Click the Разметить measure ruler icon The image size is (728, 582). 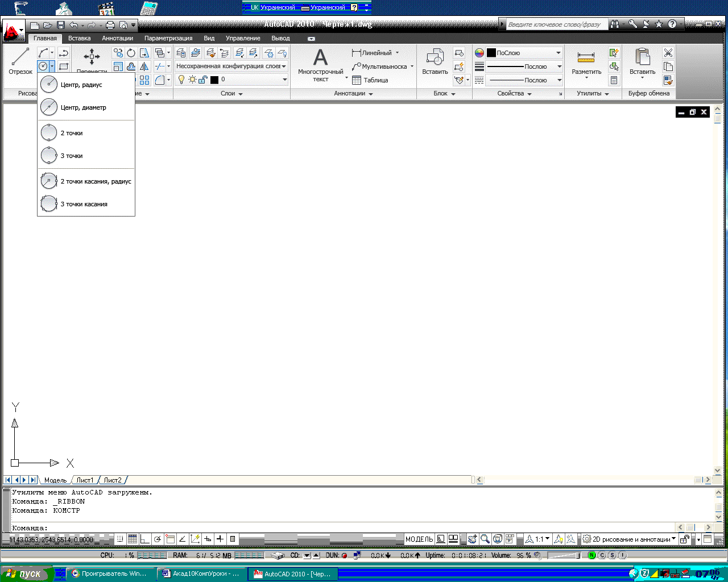click(586, 57)
